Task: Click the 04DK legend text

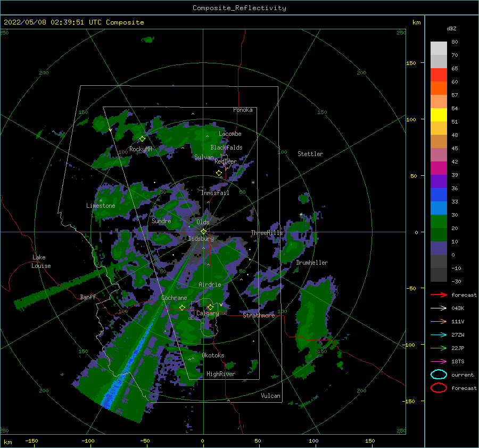Action: point(458,308)
